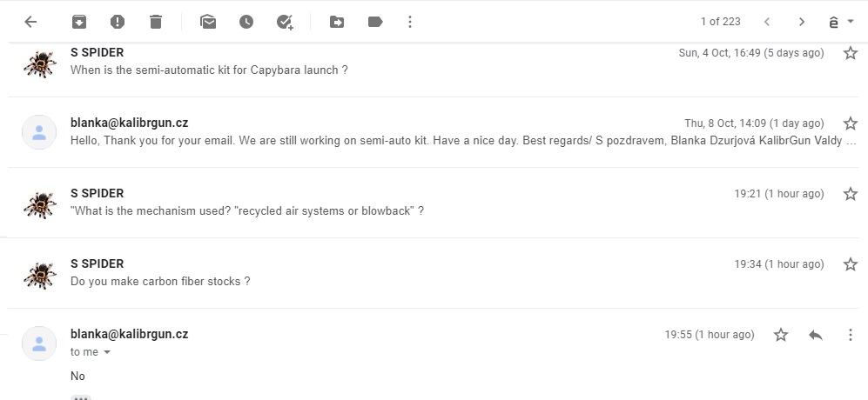The image size is (868, 400).
Task: Show trimmed content ellipsis below 'No'
Action: 81,397
